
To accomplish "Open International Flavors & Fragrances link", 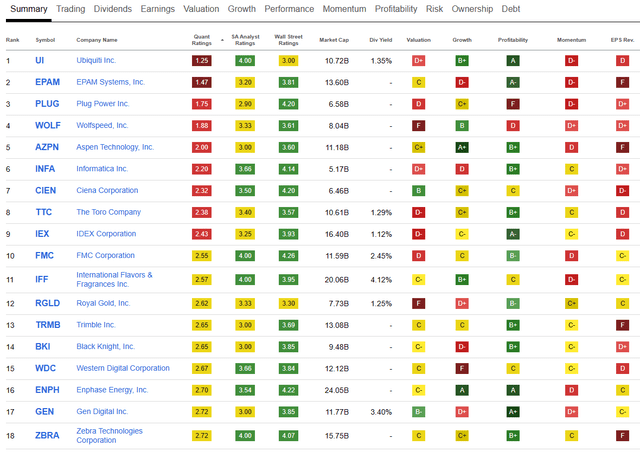I will click(114, 279).
